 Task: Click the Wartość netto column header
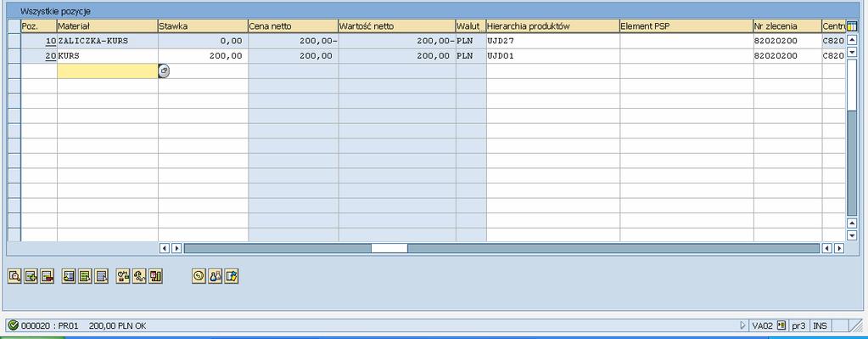[397, 26]
